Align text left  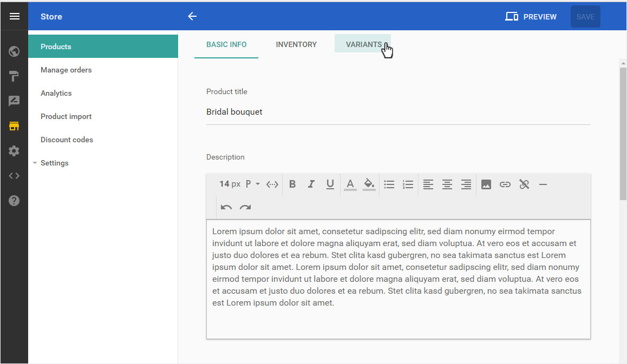tap(428, 184)
